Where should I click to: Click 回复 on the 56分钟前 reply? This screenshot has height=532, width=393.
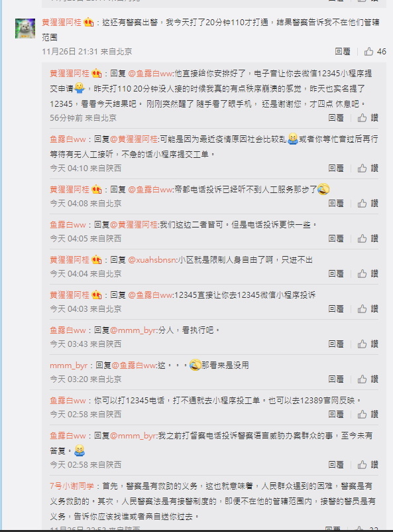pyautogui.click(x=336, y=117)
